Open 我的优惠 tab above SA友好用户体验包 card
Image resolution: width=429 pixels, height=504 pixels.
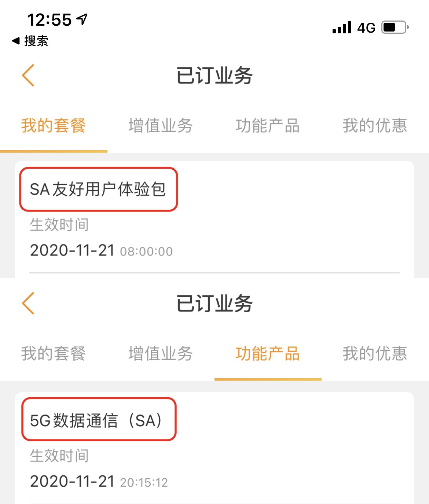pyautogui.click(x=375, y=126)
